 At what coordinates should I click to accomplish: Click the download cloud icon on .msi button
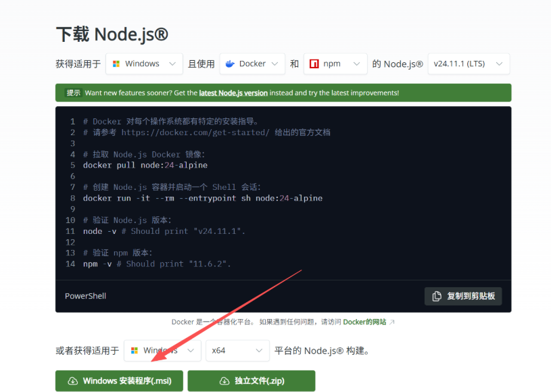click(73, 381)
